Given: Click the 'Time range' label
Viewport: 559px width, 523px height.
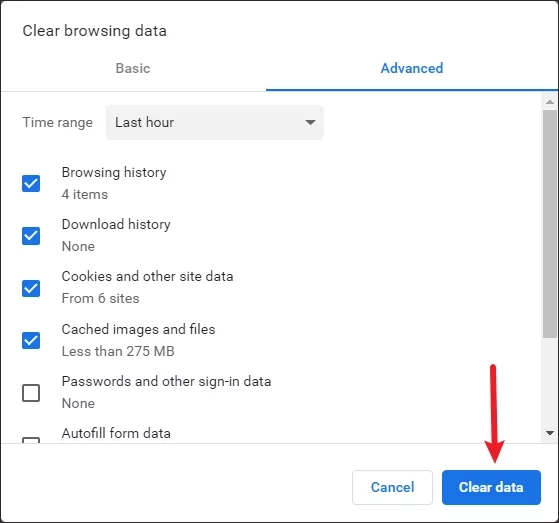Looking at the screenshot, I should click(58, 123).
